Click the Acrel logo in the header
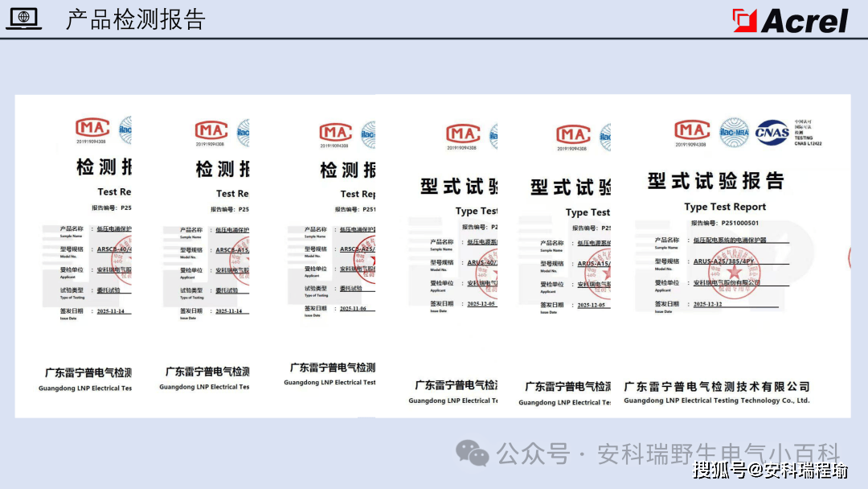This screenshot has height=489, width=868. (x=790, y=21)
